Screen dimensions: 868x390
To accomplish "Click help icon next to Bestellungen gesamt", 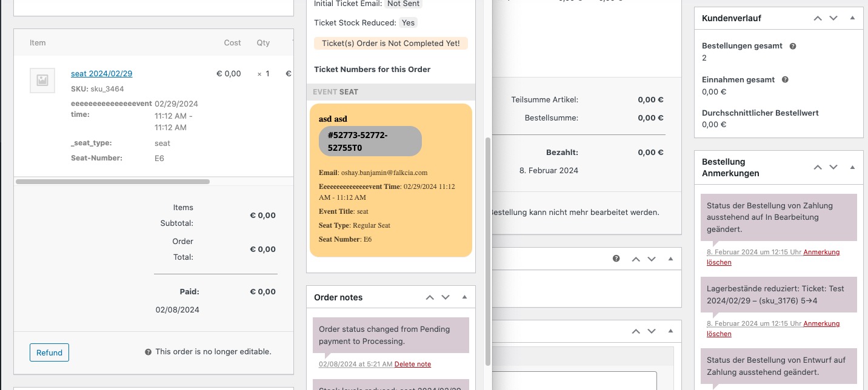I will pyautogui.click(x=793, y=46).
